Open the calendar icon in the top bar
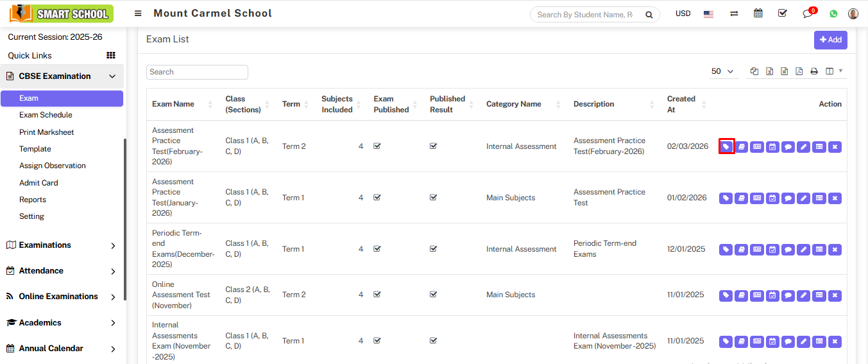 pos(758,13)
